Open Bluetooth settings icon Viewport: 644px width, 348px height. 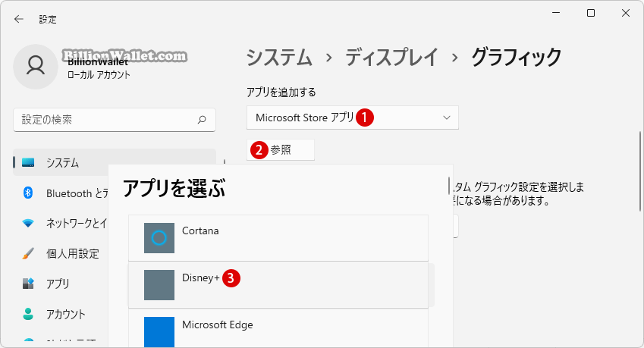pyautogui.click(x=28, y=193)
